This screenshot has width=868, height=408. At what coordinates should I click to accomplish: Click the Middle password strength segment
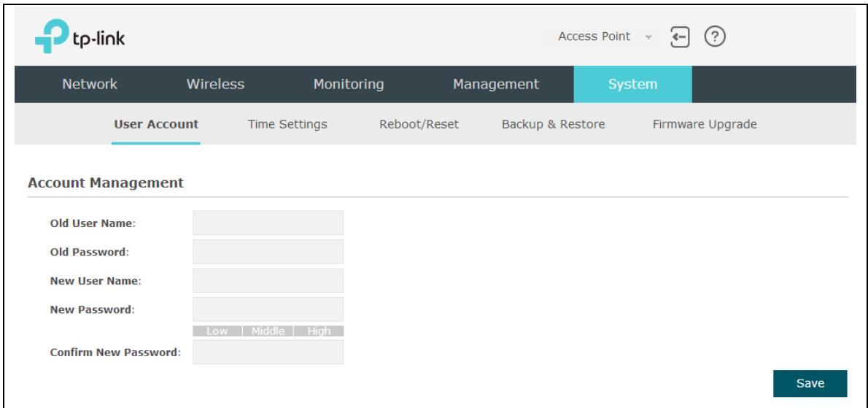coord(268,331)
